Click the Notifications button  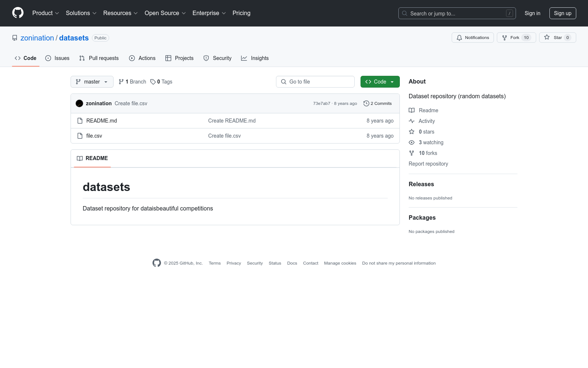(x=473, y=38)
